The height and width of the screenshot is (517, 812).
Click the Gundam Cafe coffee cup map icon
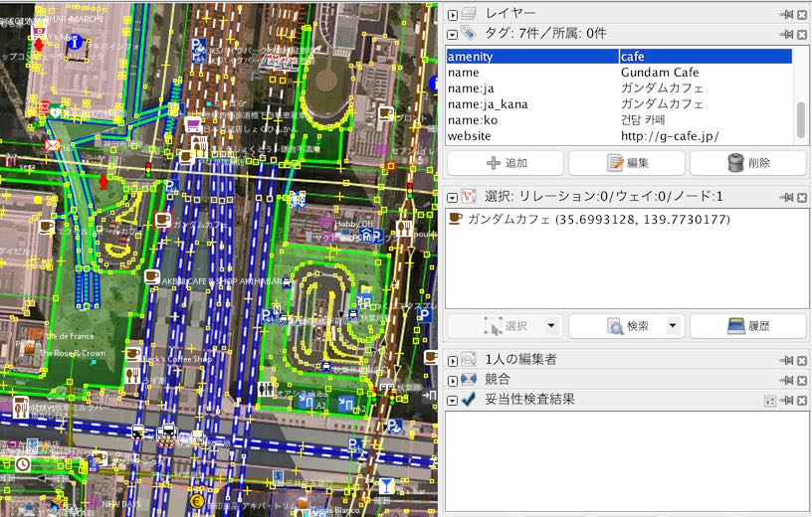(161, 220)
